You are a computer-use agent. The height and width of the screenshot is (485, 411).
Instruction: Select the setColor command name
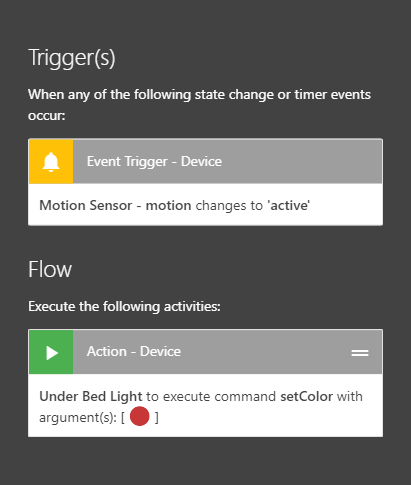(x=306, y=396)
